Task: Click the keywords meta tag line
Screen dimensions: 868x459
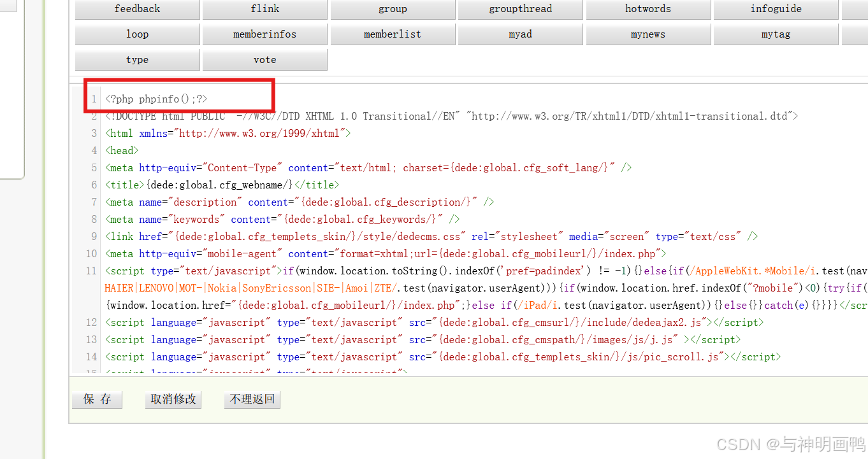Action: point(282,219)
